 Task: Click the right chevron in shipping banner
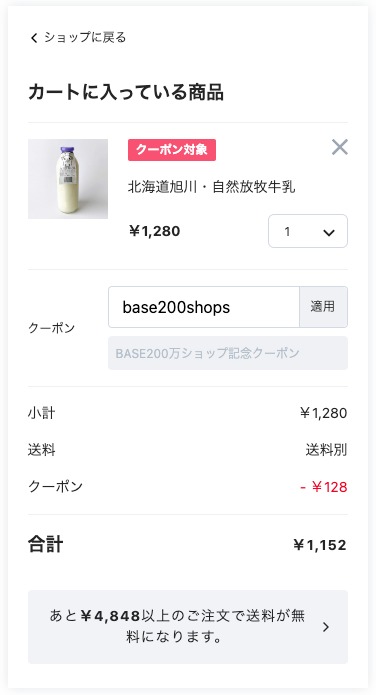[326, 627]
